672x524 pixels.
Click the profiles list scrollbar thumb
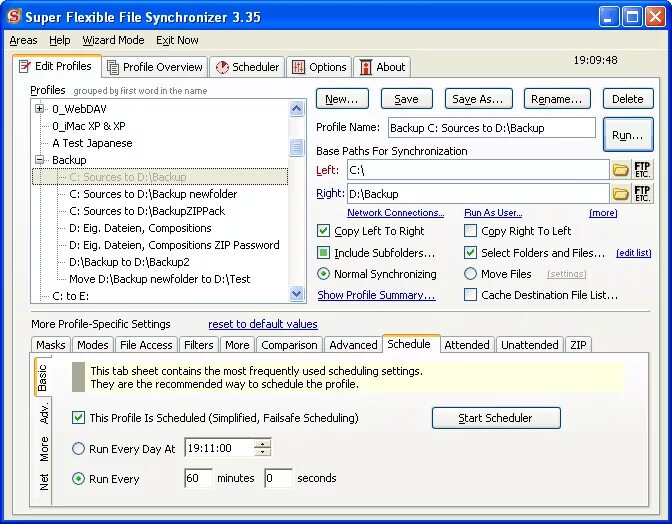(296, 147)
